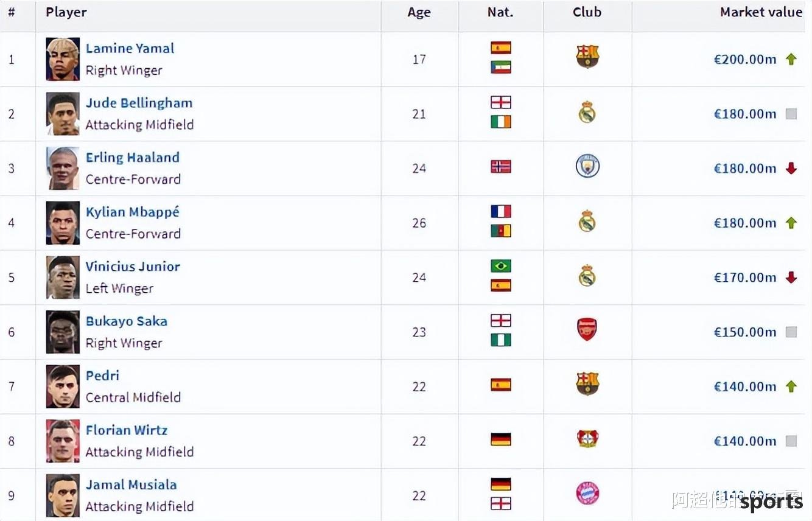Click the Norway flag for Erling Haaland

[501, 167]
